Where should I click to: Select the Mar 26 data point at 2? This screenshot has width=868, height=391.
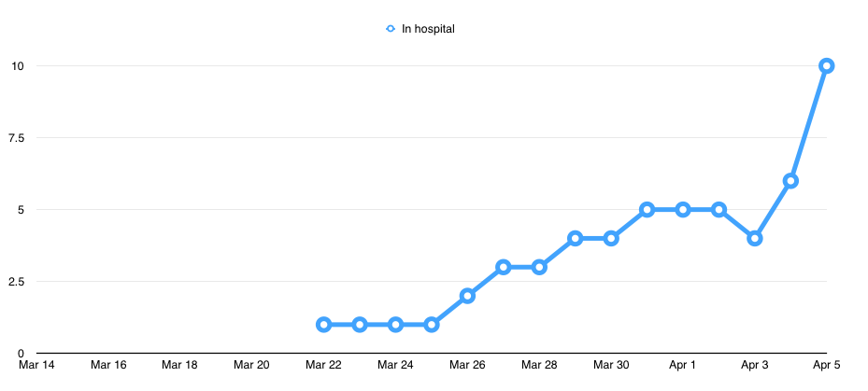pos(467,296)
